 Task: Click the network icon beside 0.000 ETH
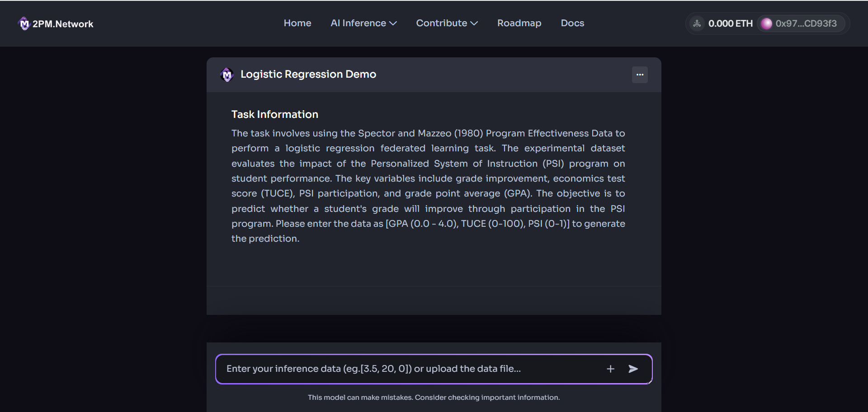697,23
